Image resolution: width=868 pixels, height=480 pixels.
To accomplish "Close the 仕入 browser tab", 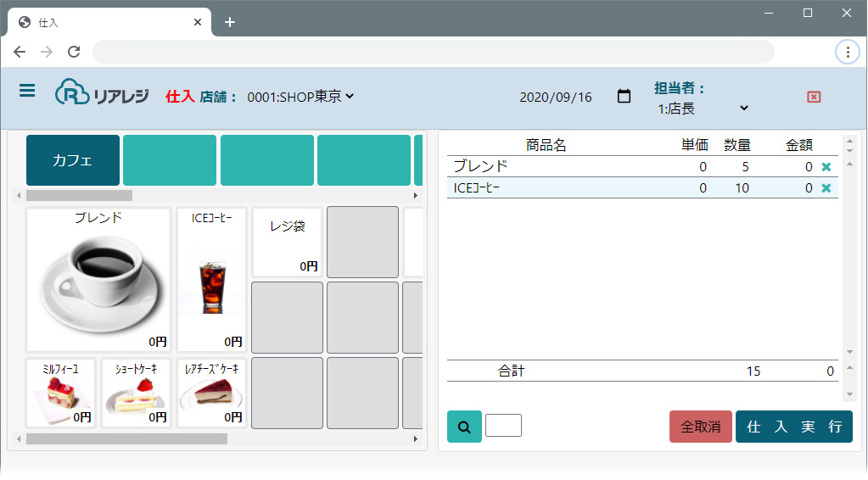I will point(198,22).
